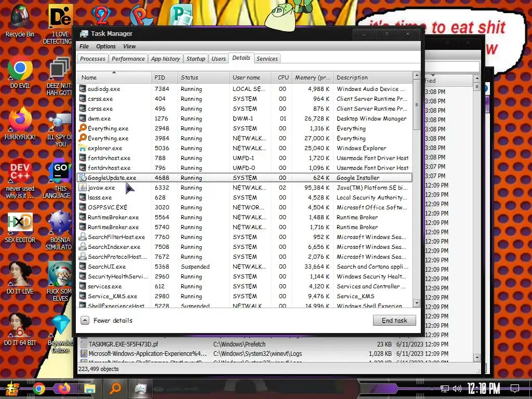Sort processes by the Status column header
Screen dimensions: 532x399
(203, 77)
